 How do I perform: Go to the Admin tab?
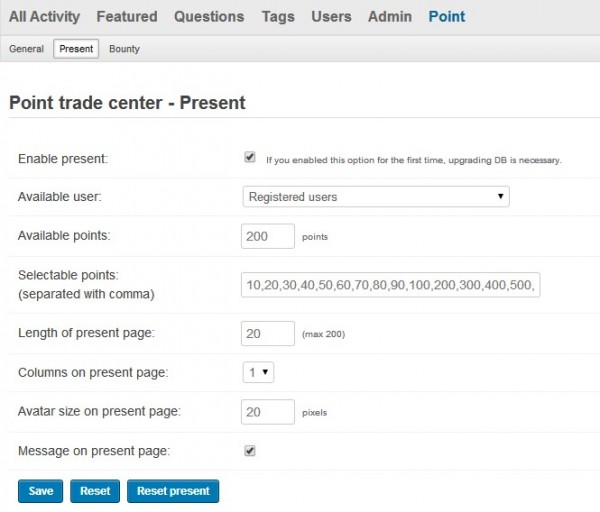coord(388,16)
